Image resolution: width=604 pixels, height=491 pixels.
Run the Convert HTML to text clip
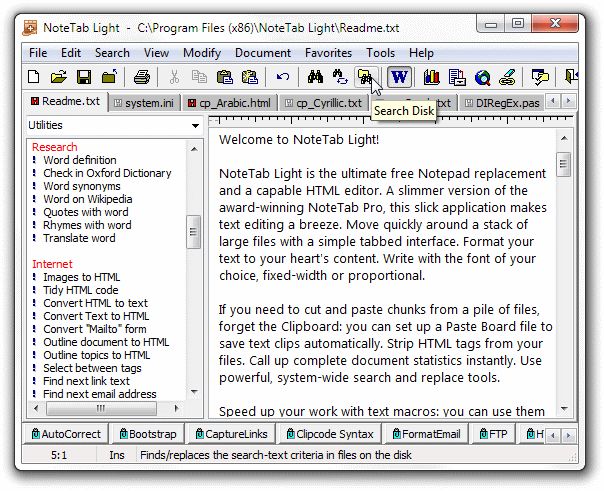click(95, 303)
